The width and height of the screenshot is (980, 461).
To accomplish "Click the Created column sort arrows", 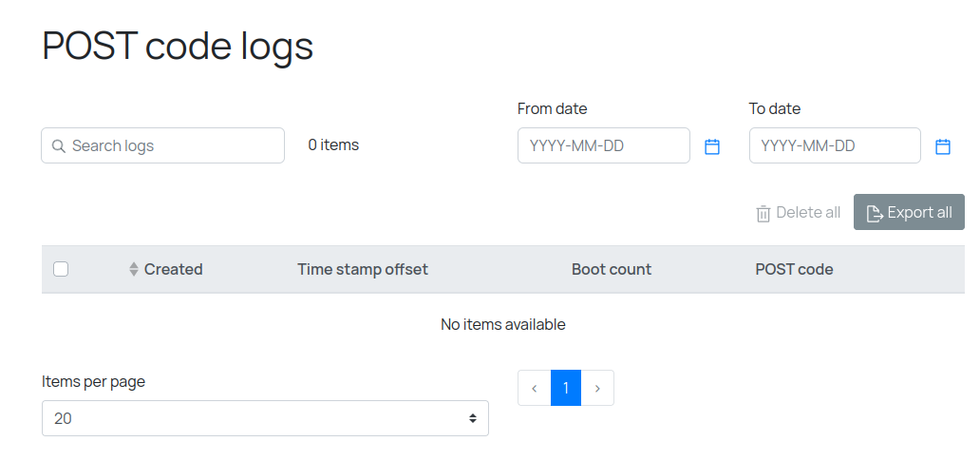I will tap(134, 270).
